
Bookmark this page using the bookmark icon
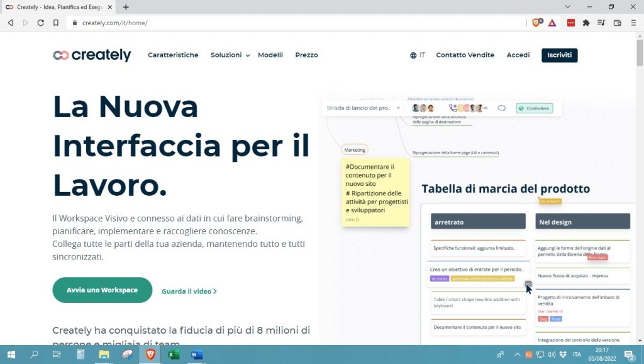pyautogui.click(x=56, y=23)
